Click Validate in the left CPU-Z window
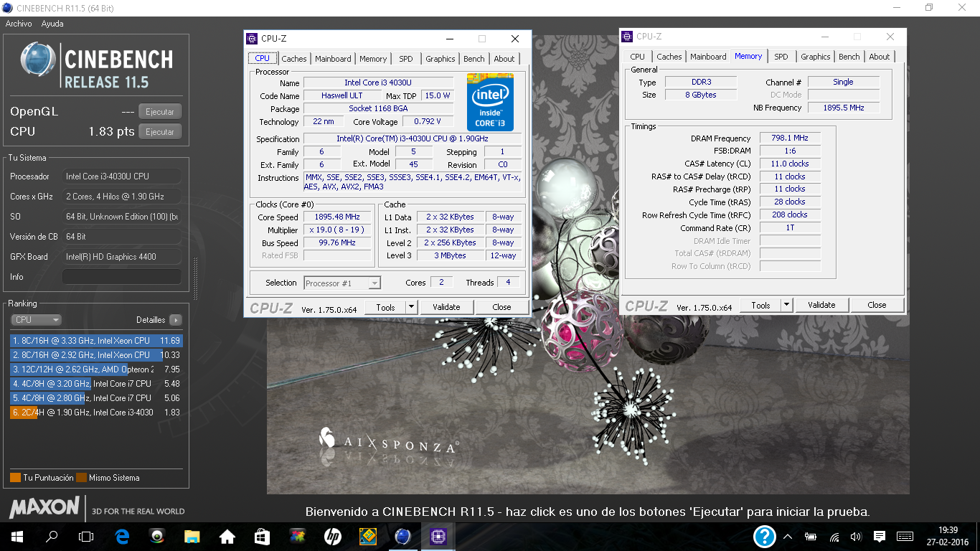 point(446,307)
